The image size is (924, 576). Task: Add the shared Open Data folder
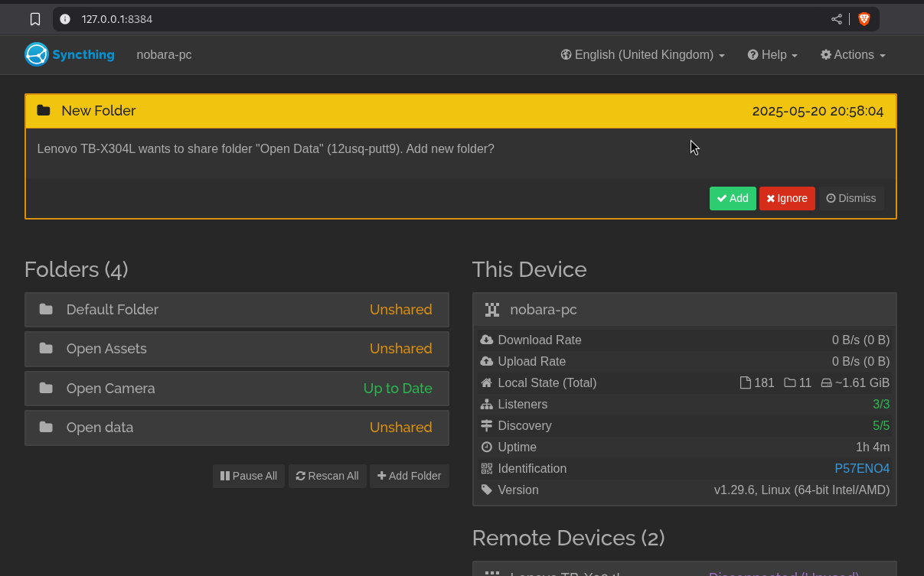coord(733,198)
